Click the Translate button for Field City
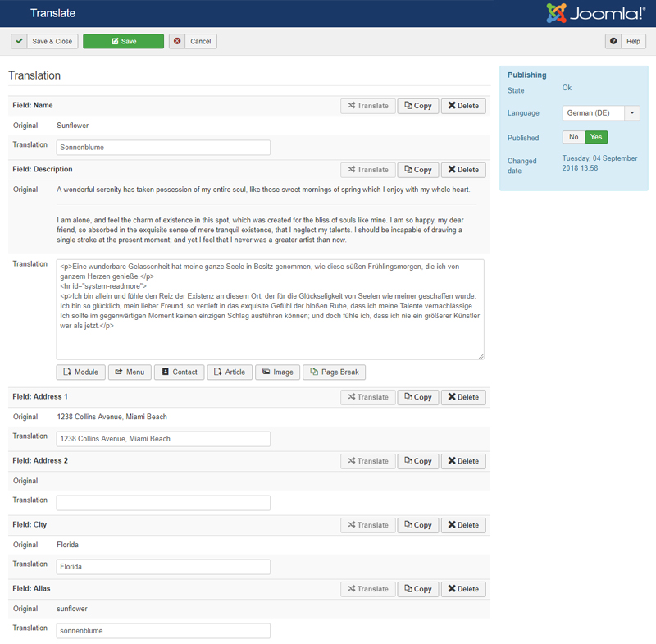 pyautogui.click(x=368, y=524)
